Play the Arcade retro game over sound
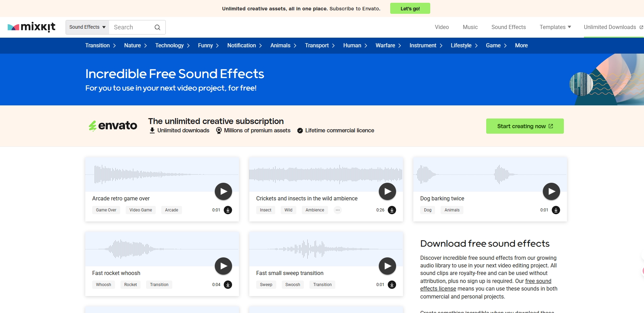Screen dimensions: 644x313 (223, 191)
